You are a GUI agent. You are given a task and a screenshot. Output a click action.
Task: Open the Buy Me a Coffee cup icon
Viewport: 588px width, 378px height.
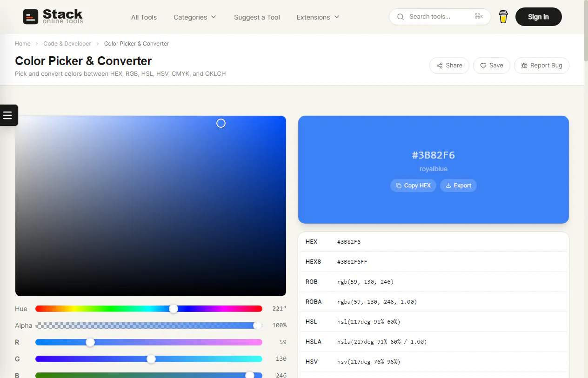(503, 17)
